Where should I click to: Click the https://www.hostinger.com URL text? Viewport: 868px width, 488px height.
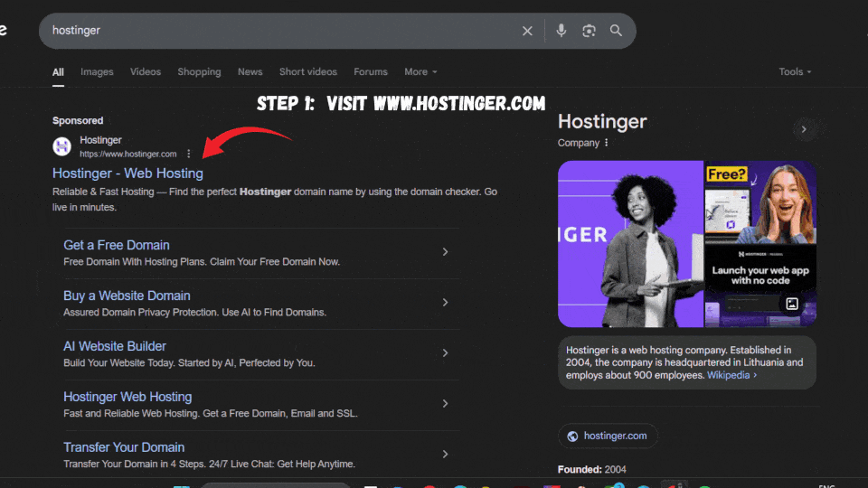click(127, 155)
